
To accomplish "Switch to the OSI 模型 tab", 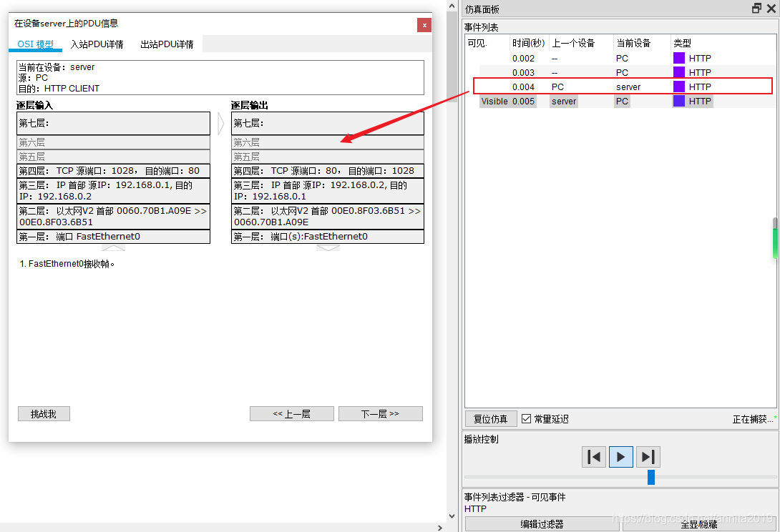I will tap(35, 44).
